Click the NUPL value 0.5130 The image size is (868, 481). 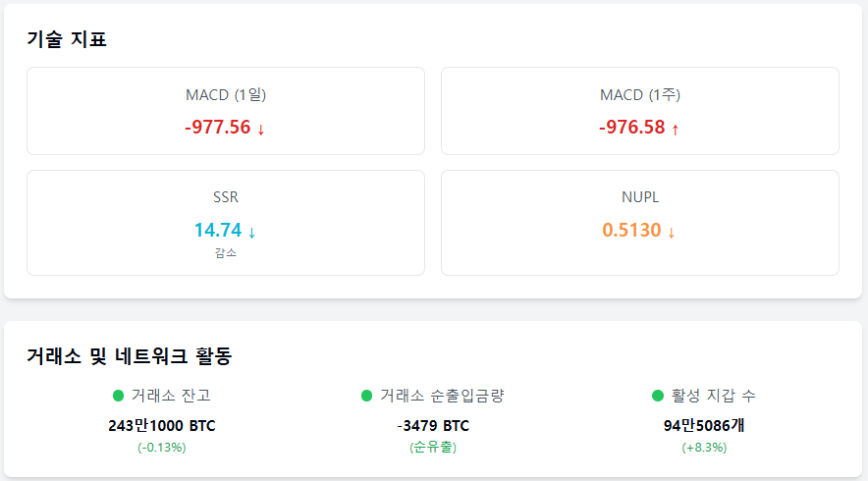(x=631, y=231)
